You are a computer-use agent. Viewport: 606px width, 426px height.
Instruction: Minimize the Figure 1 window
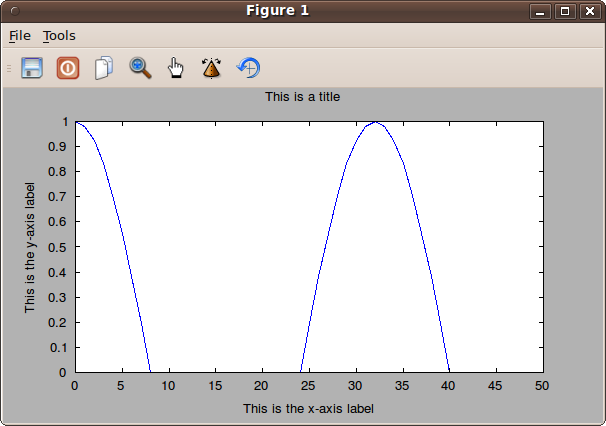[x=542, y=11]
